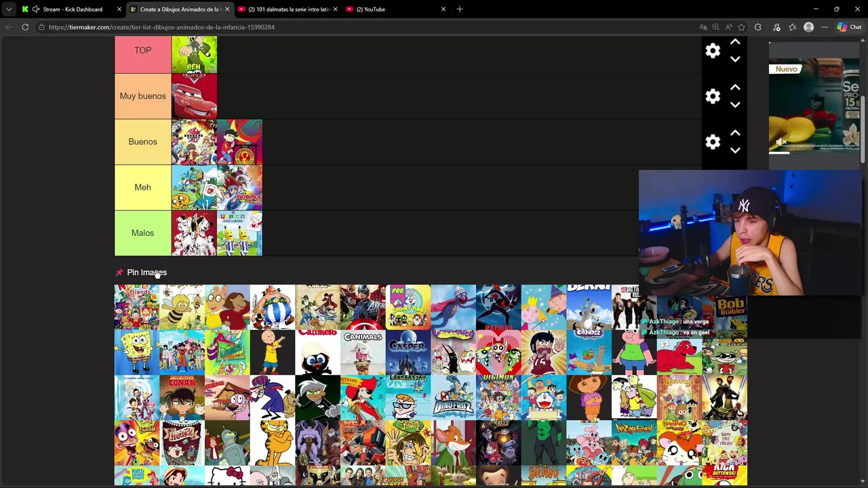Select the 101 Dalmatians image in Malos
The height and width of the screenshot is (488, 868).
pyautogui.click(x=194, y=233)
